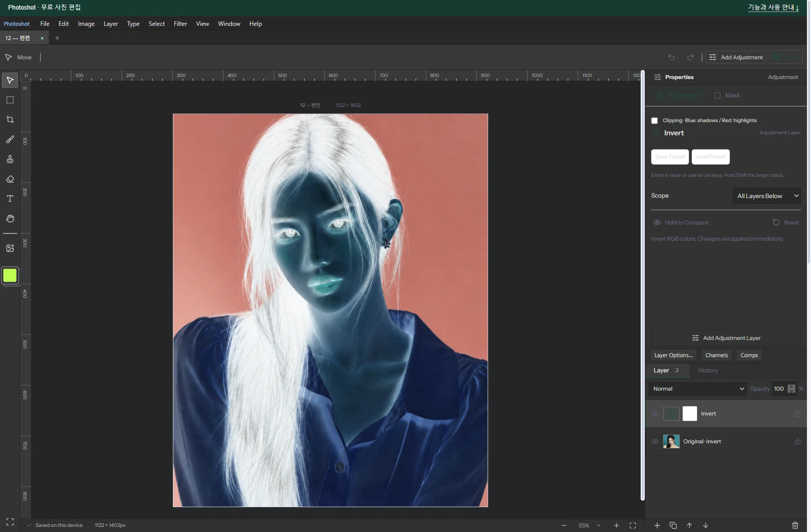Delete layer using trash icon

pyautogui.click(x=795, y=525)
